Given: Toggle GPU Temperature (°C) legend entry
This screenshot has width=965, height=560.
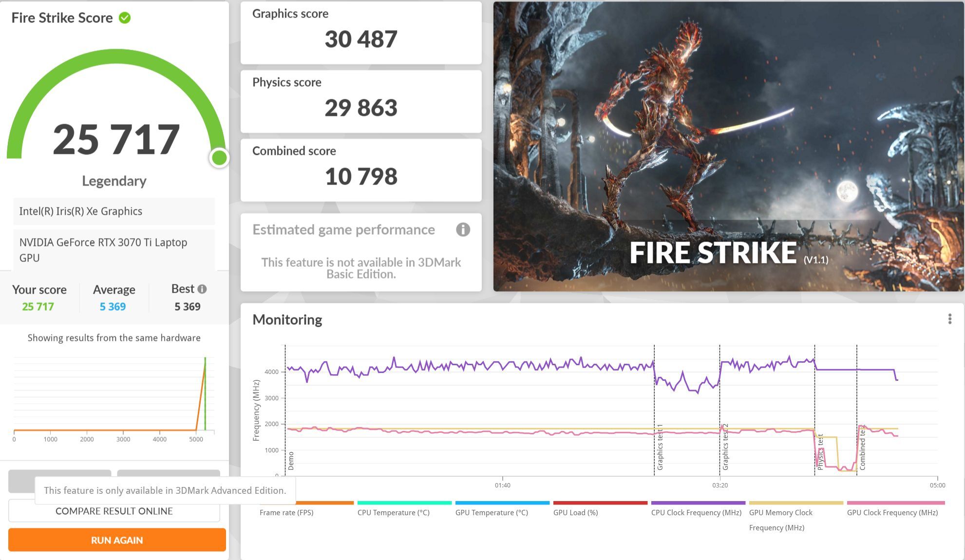Looking at the screenshot, I should click(x=502, y=509).
